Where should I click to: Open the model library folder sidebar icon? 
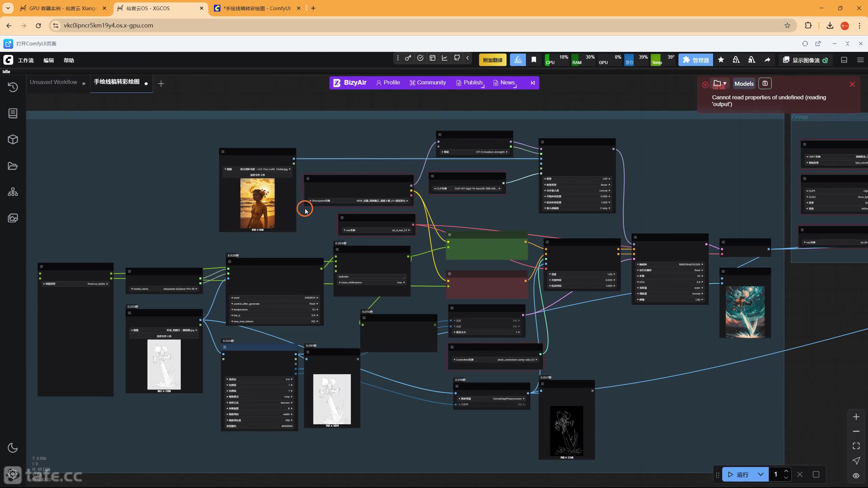[13, 166]
